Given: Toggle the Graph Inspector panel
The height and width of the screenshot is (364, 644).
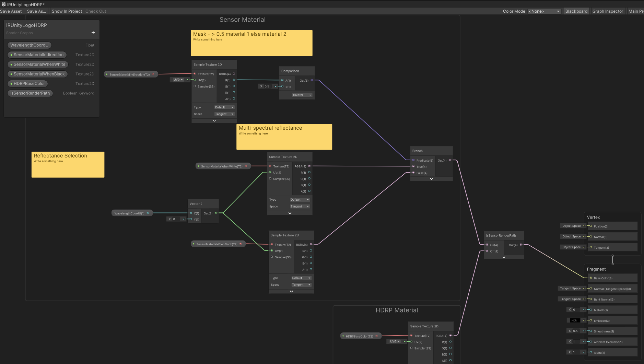Looking at the screenshot, I should click(607, 11).
